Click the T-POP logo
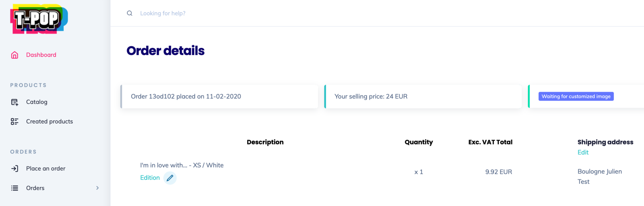Image resolution: width=644 pixels, height=206 pixels. pyautogui.click(x=39, y=19)
